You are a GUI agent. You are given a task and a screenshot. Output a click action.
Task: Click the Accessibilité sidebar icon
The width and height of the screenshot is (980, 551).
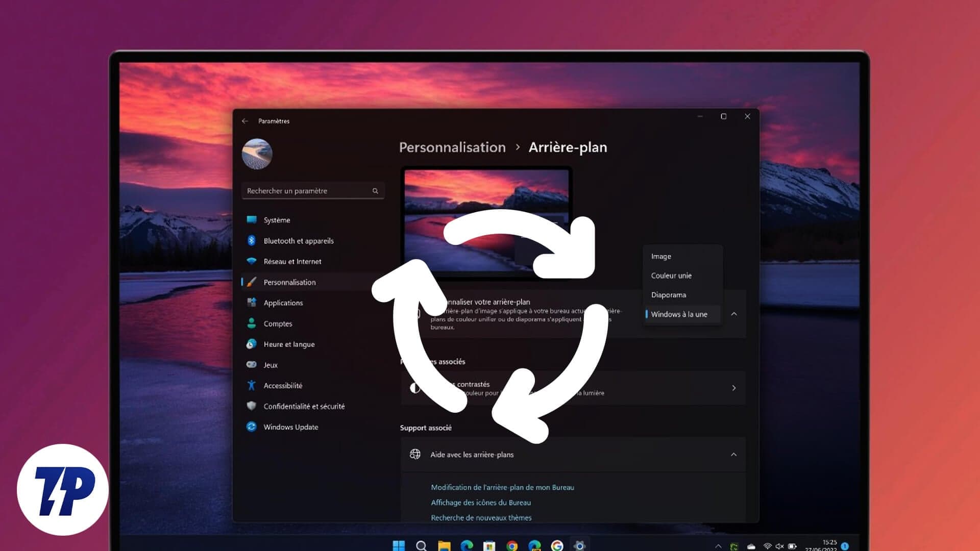point(251,385)
